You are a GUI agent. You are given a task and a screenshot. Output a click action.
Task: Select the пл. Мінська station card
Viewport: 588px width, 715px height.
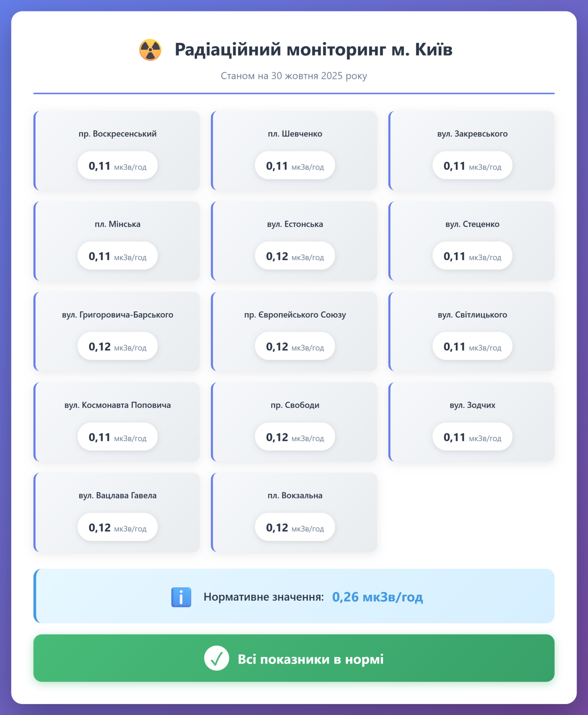(x=117, y=241)
